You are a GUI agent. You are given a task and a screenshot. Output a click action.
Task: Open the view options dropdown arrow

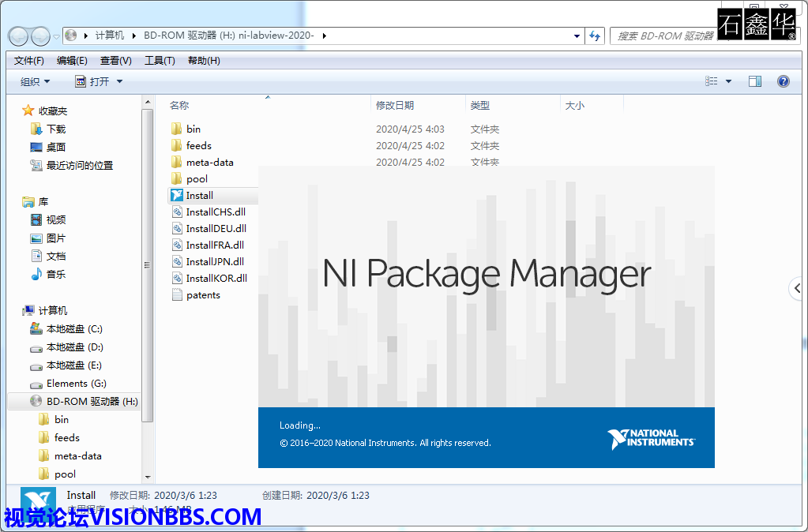(729, 81)
